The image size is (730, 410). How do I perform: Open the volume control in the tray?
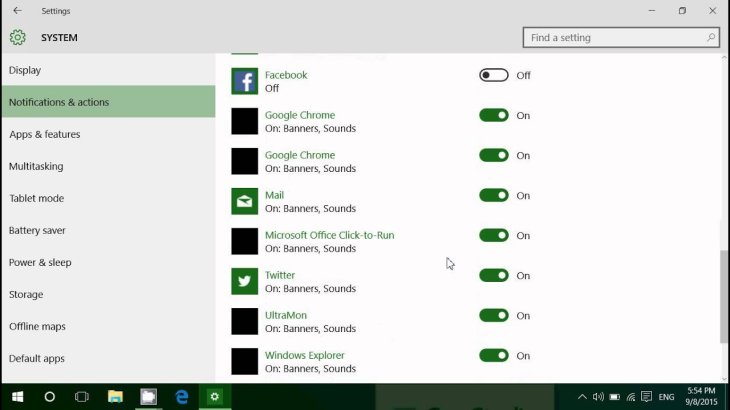pyautogui.click(x=598, y=397)
